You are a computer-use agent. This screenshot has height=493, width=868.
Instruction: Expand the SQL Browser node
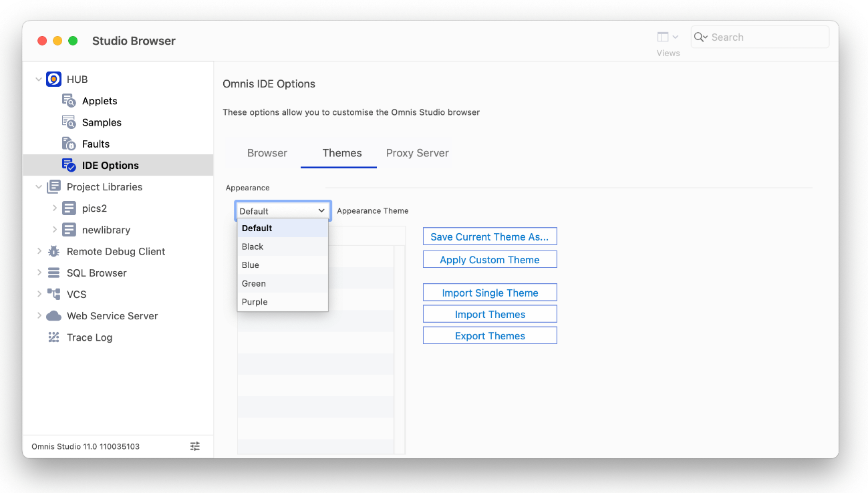(x=39, y=273)
